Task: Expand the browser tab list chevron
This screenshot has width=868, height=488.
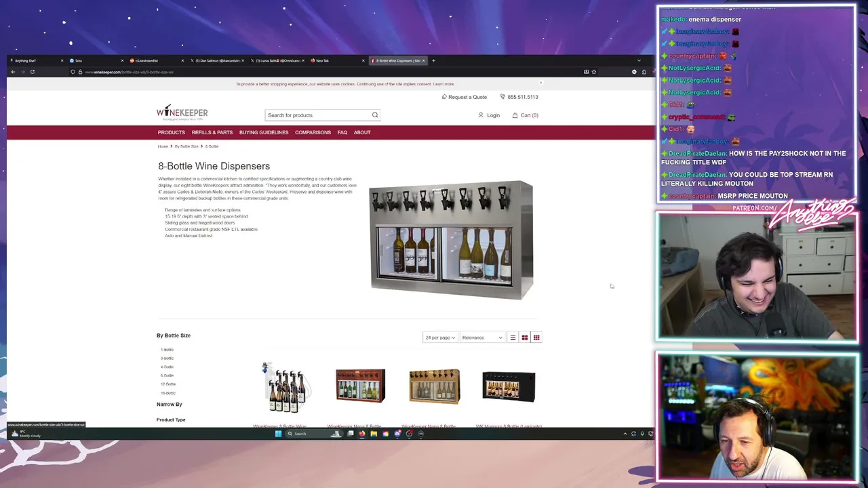Action: click(639, 60)
